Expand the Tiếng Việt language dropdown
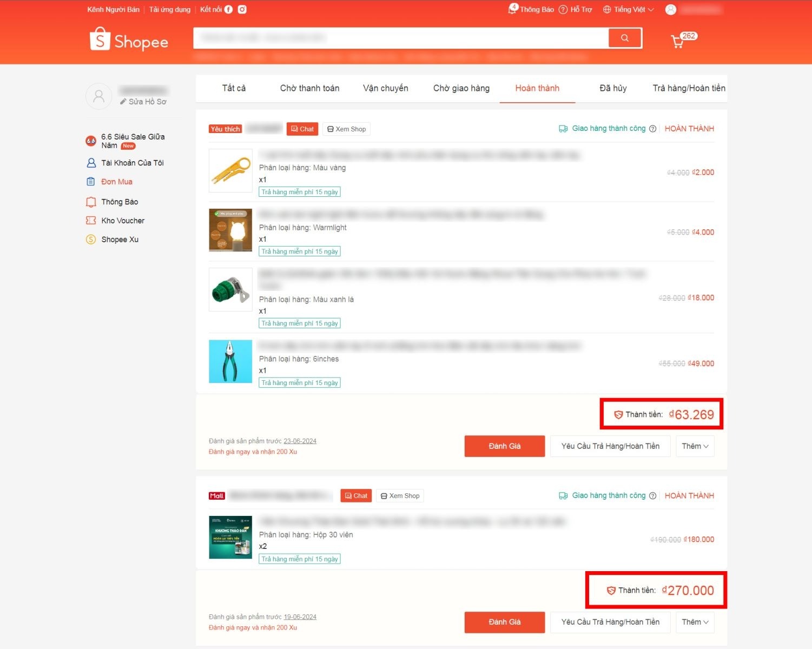The height and width of the screenshot is (649, 812). coord(628,9)
